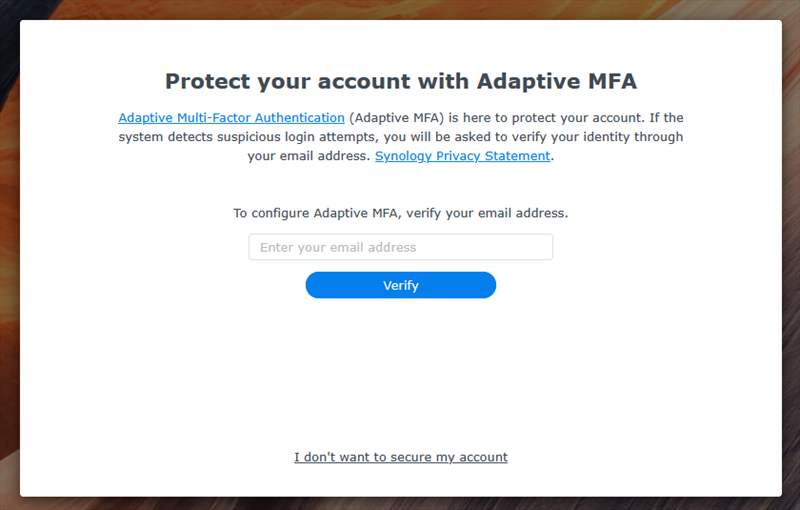Viewport: 800px width, 510px height.
Task: Skip securing by clicking the bottom underlined link
Action: (x=401, y=457)
